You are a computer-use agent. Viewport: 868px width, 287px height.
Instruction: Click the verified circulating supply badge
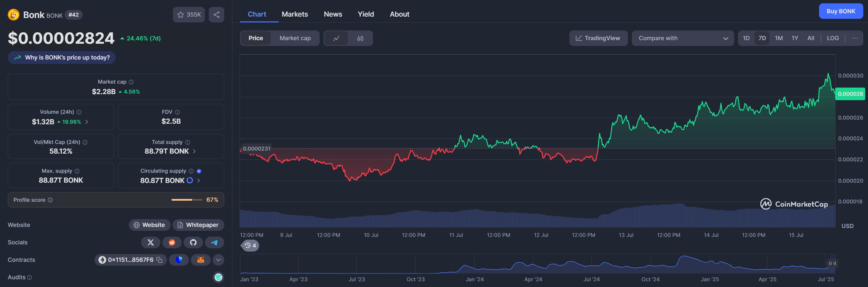199,171
